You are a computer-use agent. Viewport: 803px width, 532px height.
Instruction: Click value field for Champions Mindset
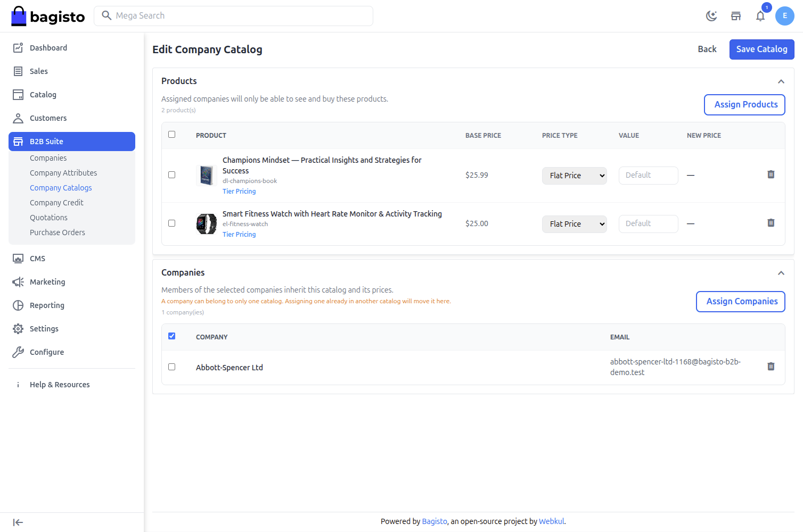(648, 176)
